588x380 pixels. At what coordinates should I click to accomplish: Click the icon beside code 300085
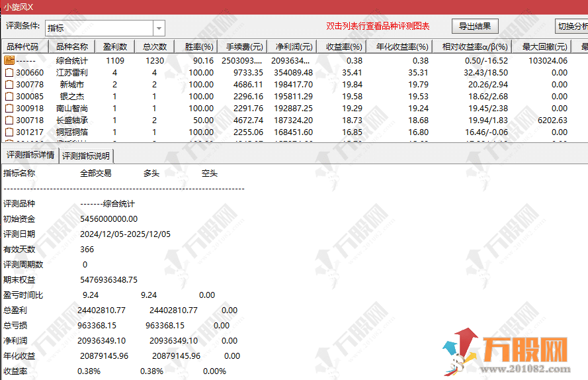9,97
